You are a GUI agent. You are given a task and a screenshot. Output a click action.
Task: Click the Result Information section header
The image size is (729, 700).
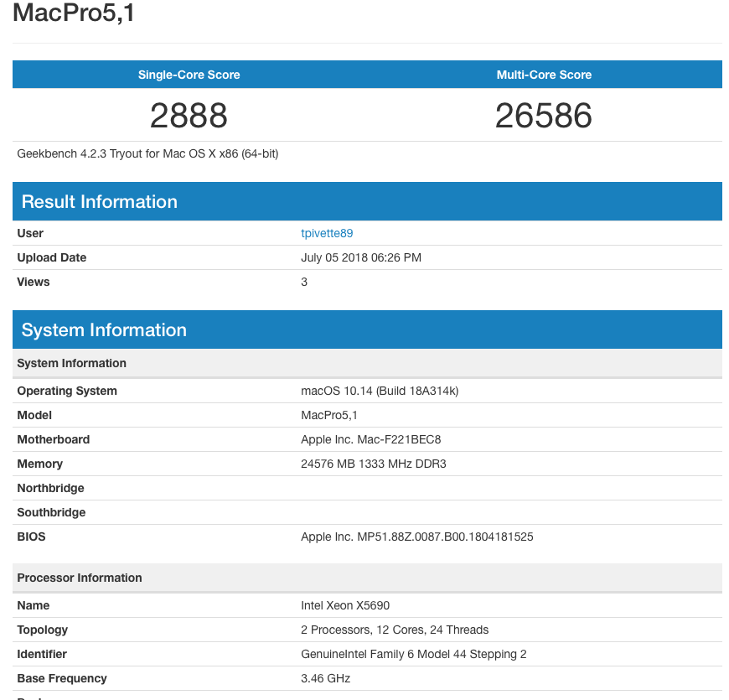coord(367,201)
